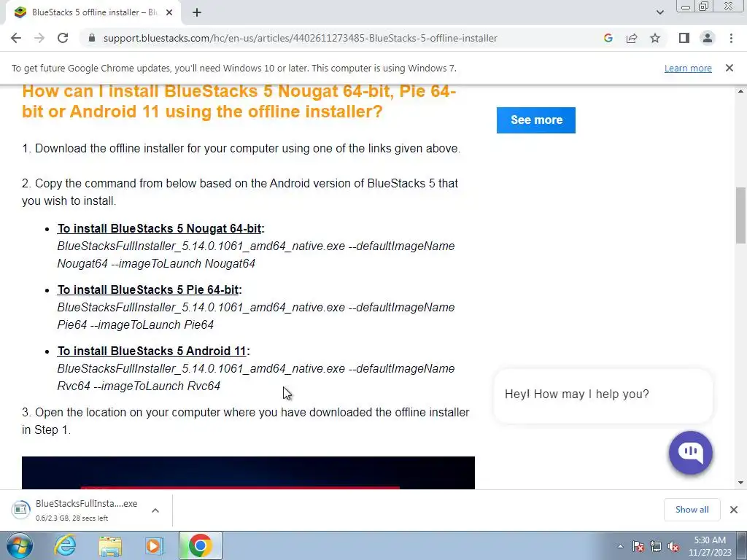Open the Windows Start menu
Viewport: 747px width, 560px height.
point(19,545)
